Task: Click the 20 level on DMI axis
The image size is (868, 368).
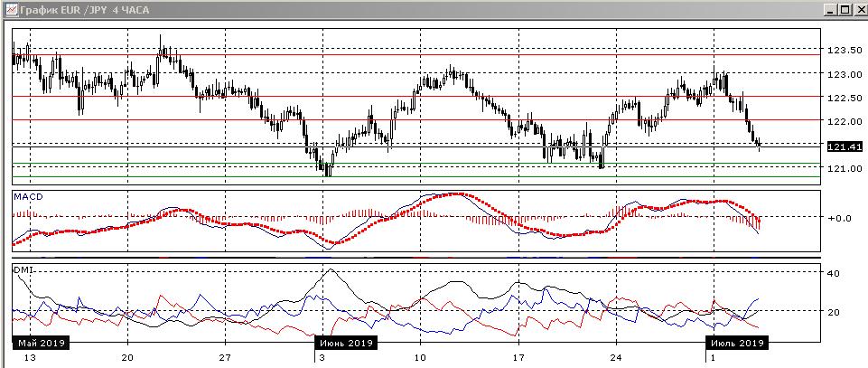Action: coord(834,312)
